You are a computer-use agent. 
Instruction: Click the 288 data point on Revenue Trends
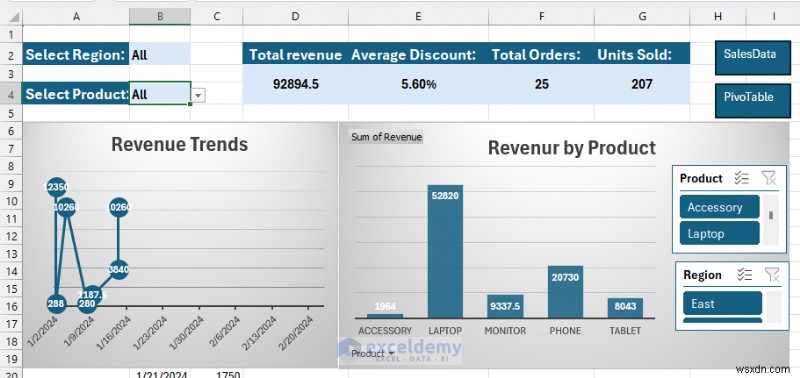click(56, 304)
